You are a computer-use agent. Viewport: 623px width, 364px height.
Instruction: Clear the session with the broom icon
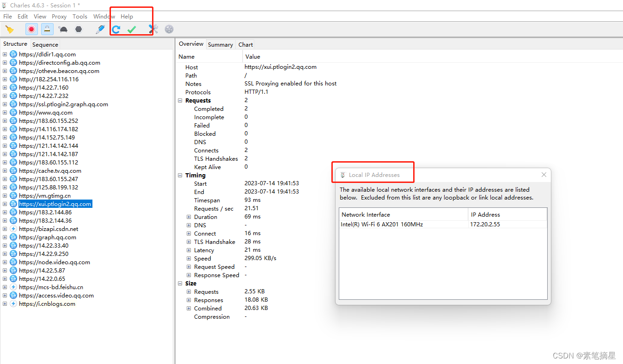(x=9, y=30)
